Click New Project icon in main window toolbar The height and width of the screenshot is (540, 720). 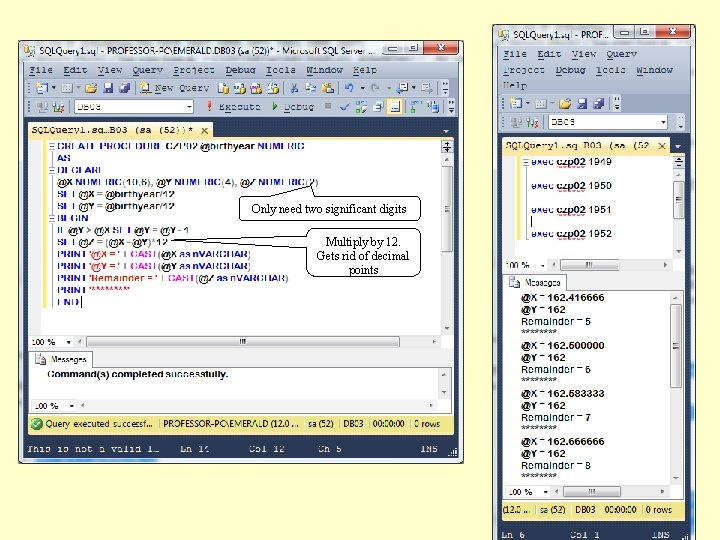[x=42, y=88]
